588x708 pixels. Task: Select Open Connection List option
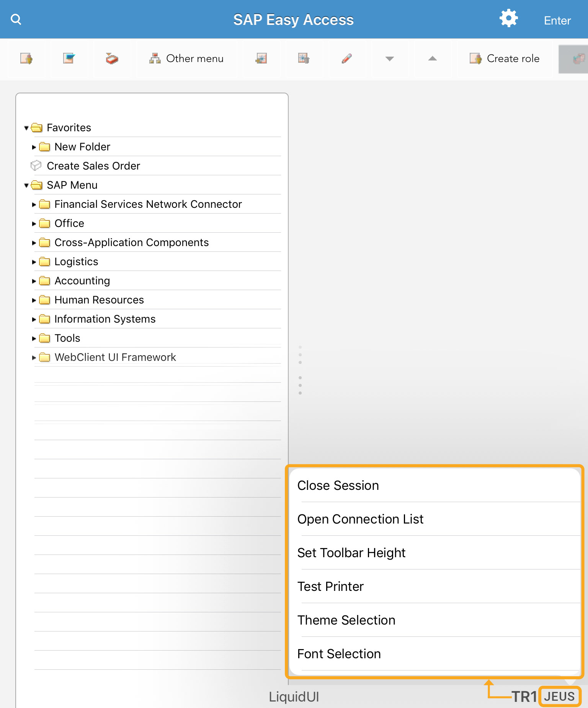coord(360,519)
